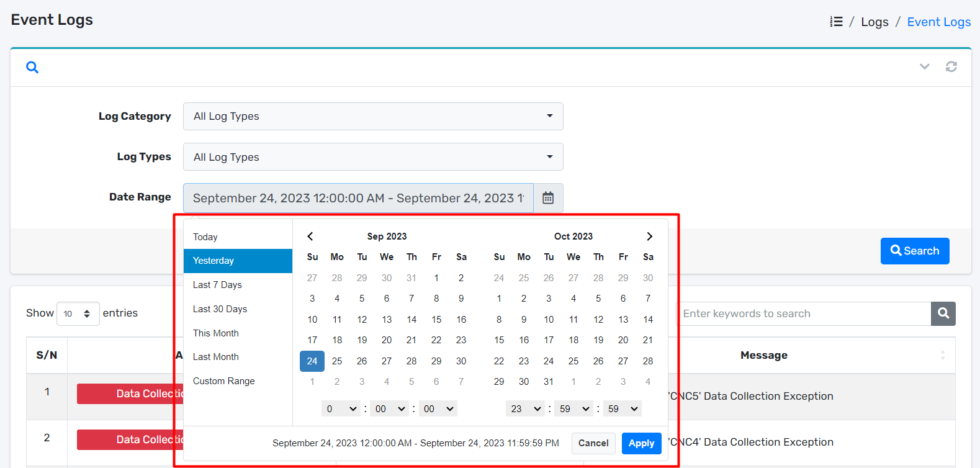Viewport: 980px width, 468px height.
Task: Click the blue Search button
Action: (914, 251)
